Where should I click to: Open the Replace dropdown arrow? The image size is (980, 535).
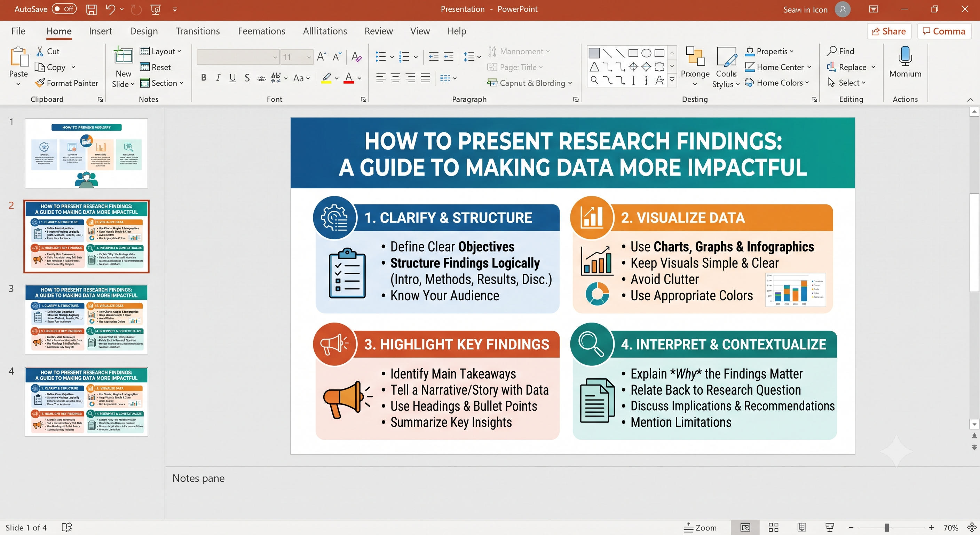(x=874, y=67)
